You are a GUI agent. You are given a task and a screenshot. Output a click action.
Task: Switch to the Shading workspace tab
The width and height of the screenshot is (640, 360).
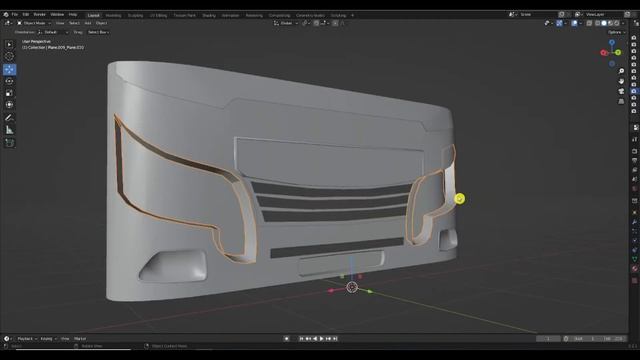point(209,16)
